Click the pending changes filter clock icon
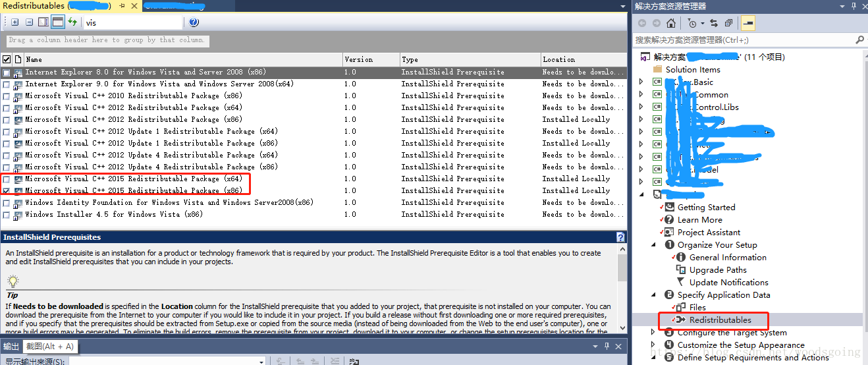Viewport: 868px width, 365px height. click(x=692, y=23)
